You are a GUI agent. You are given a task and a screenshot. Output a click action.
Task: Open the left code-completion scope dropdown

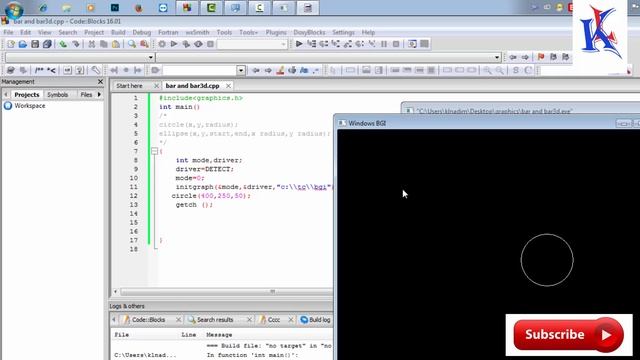tap(151, 57)
